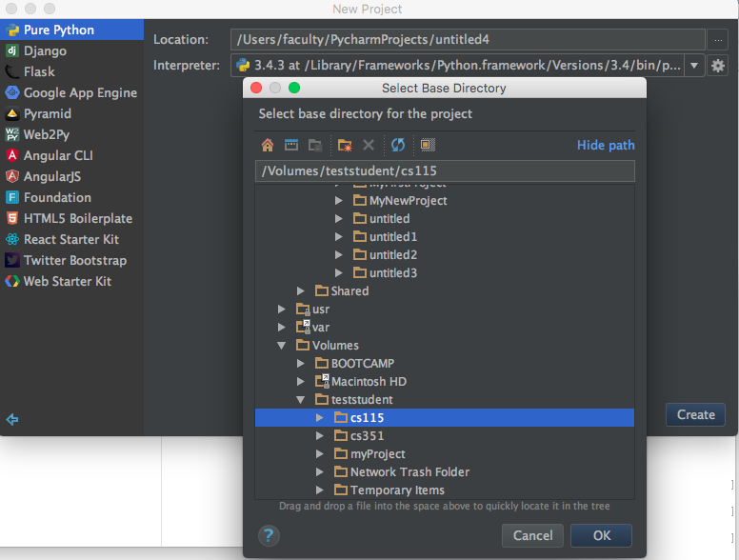Open the interpreter dropdown arrow
The height and width of the screenshot is (560, 739).
(x=694, y=66)
